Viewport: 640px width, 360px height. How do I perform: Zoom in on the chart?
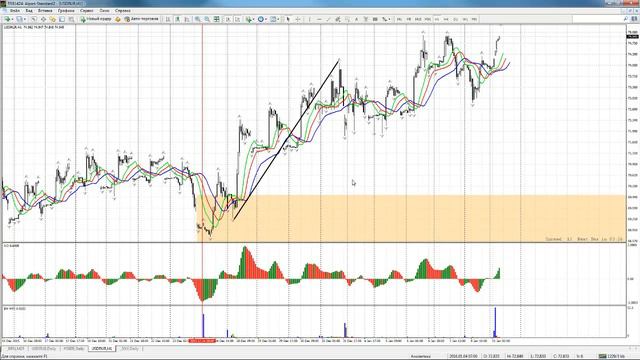pos(198,19)
